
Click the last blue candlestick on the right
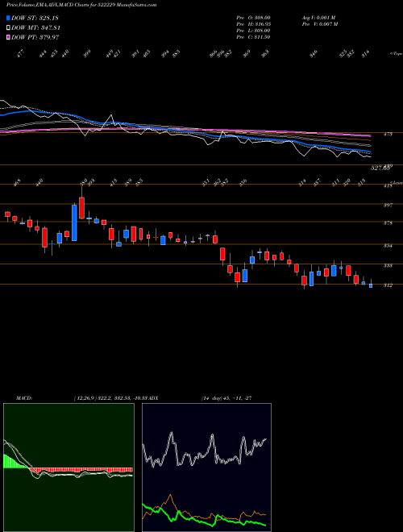pos(371,285)
